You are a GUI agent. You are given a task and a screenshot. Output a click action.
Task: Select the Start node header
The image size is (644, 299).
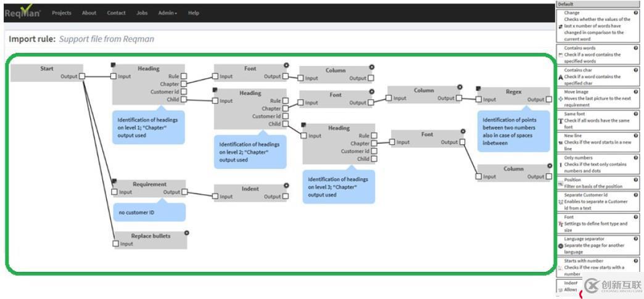[47, 68]
